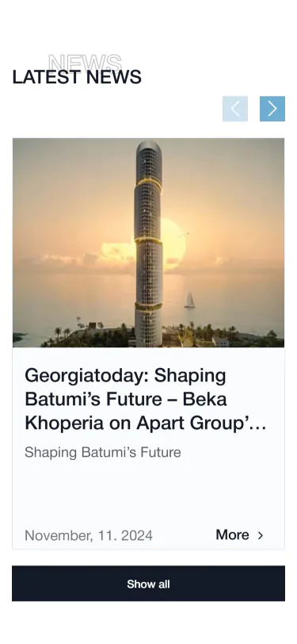Image resolution: width=297 pixels, height=644 pixels.
Task: Click the faded previous slide arrow
Action: [x=235, y=109]
